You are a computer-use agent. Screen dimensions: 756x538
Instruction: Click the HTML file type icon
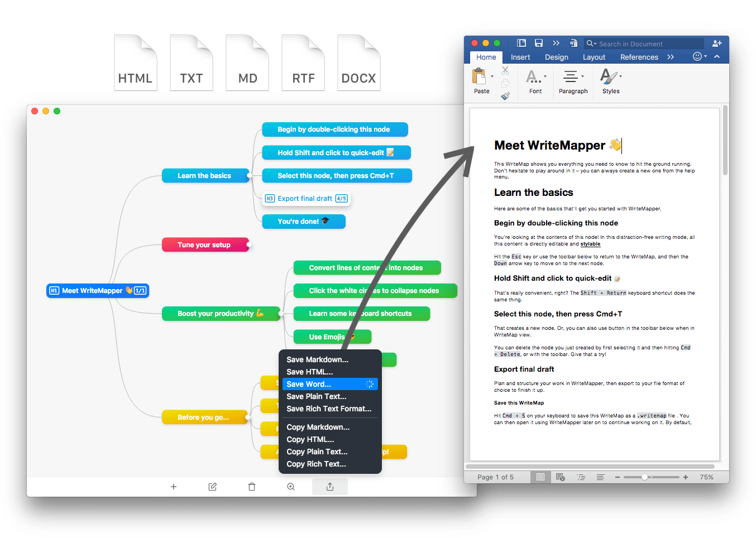point(136,63)
